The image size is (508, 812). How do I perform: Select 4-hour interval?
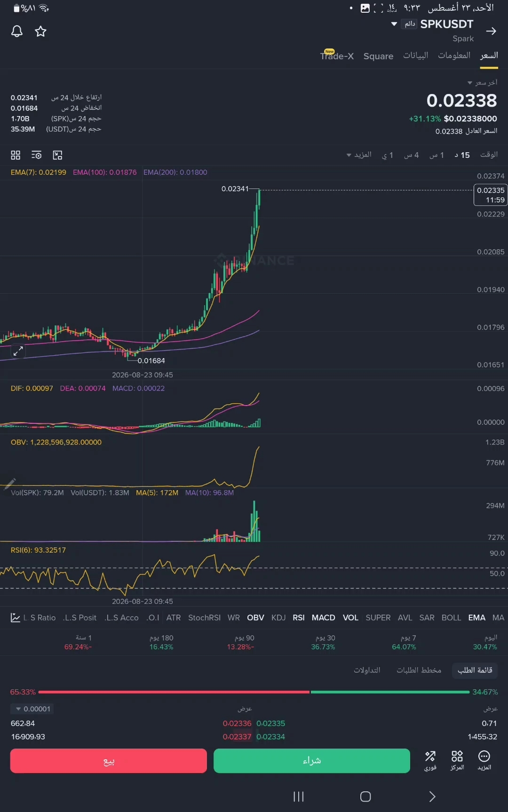click(411, 155)
